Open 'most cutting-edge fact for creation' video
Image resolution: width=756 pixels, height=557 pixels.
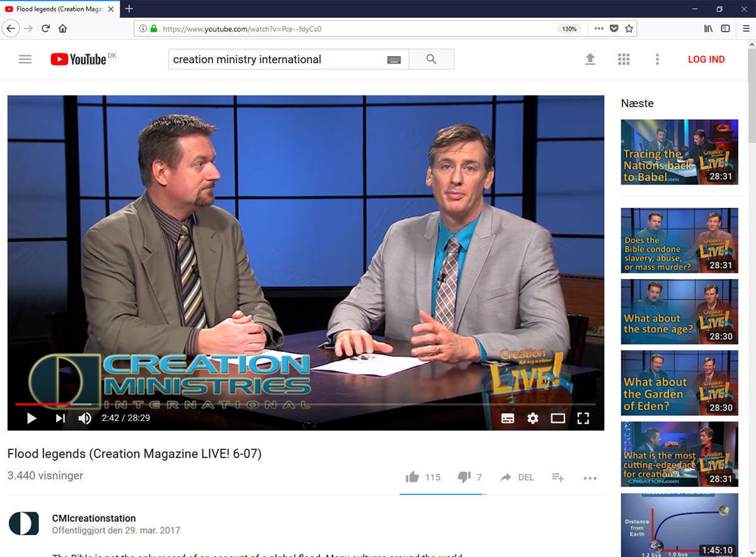click(x=680, y=454)
